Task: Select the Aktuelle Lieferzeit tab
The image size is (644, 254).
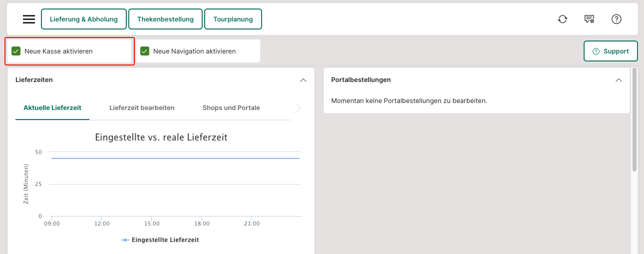Action: (x=52, y=107)
